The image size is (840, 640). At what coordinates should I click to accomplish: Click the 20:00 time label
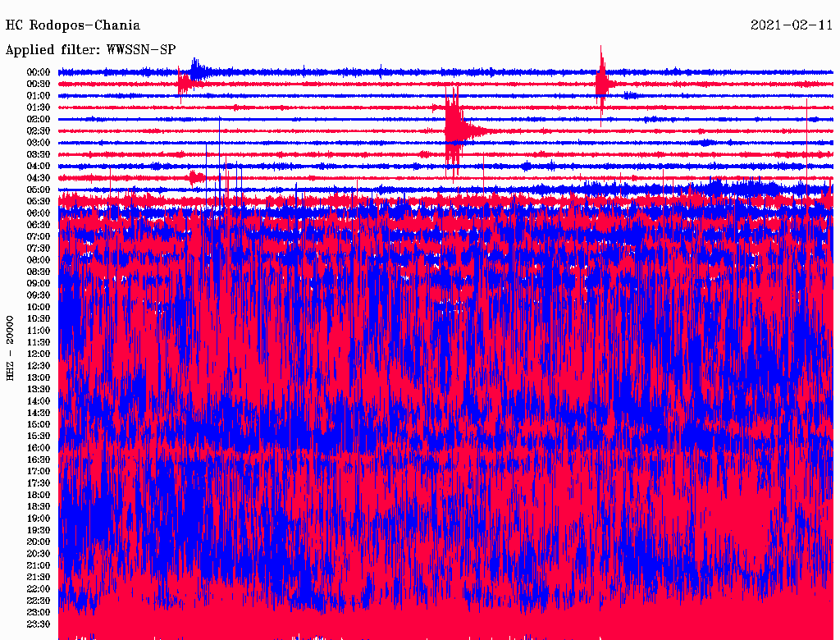click(x=39, y=542)
